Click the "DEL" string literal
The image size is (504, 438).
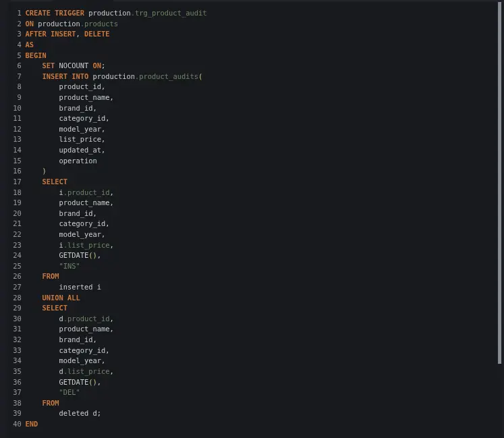click(69, 392)
